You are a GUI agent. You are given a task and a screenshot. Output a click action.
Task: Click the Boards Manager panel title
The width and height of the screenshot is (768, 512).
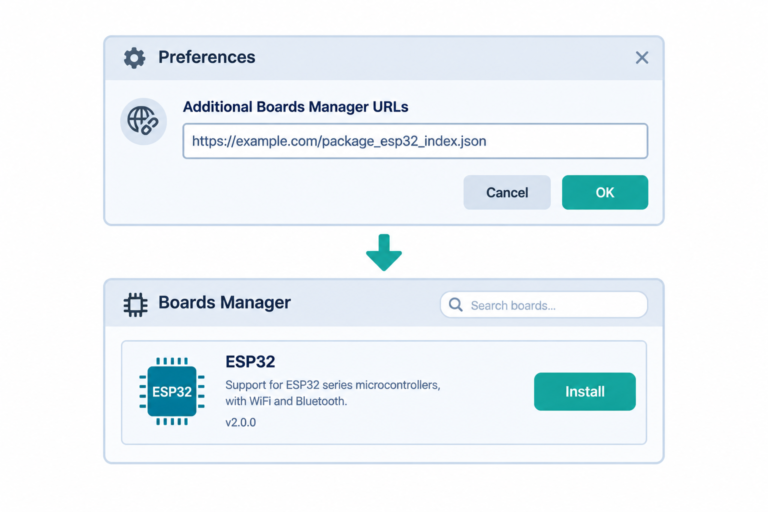tap(224, 303)
